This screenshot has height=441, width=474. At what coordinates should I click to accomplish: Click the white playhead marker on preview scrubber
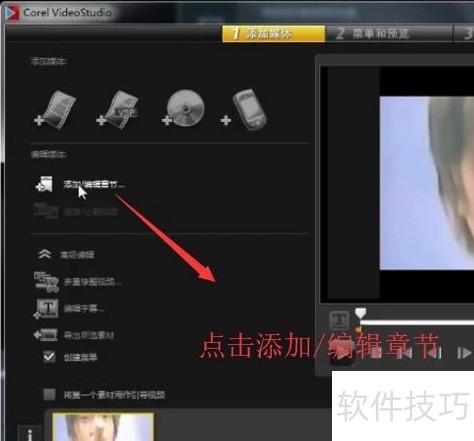(360, 313)
